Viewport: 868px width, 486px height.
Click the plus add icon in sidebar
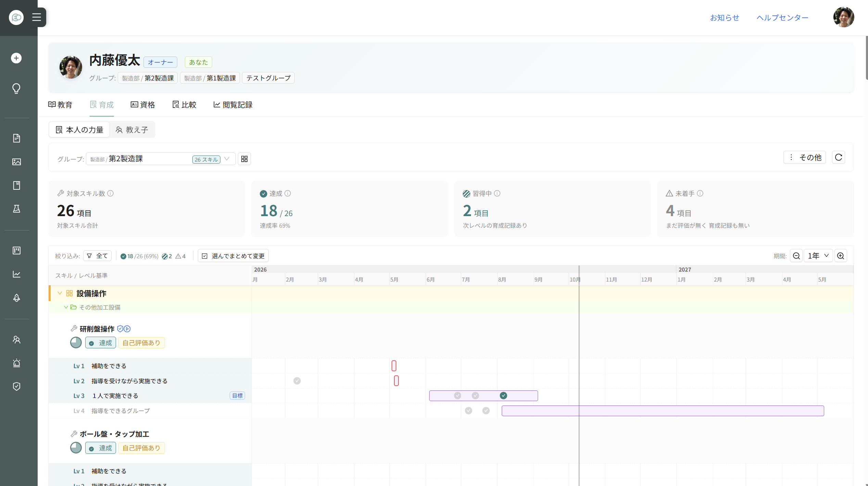[x=16, y=58]
